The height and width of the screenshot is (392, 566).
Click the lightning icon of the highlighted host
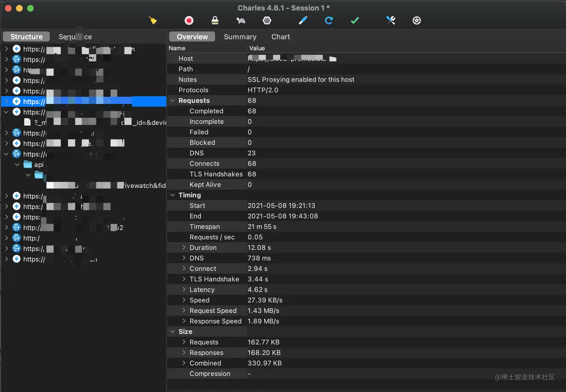[16, 101]
